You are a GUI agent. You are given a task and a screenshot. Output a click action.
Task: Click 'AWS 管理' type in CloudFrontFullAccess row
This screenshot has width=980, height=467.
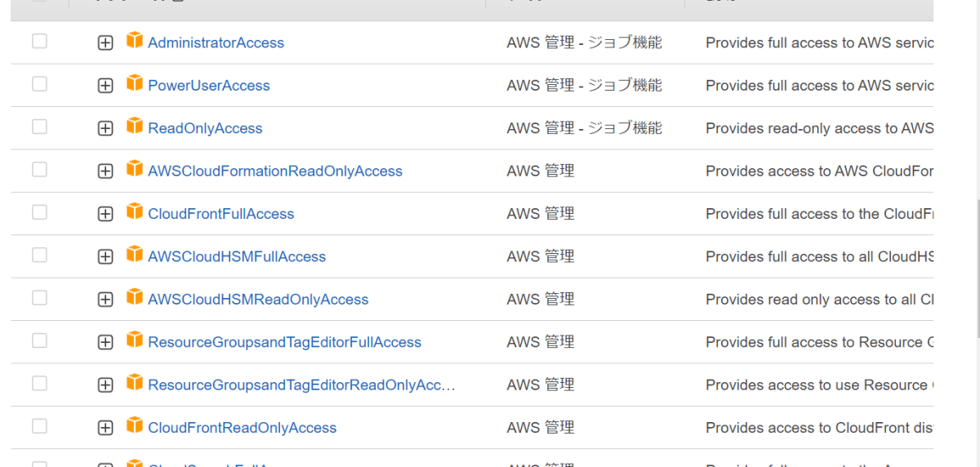pyautogui.click(x=541, y=213)
